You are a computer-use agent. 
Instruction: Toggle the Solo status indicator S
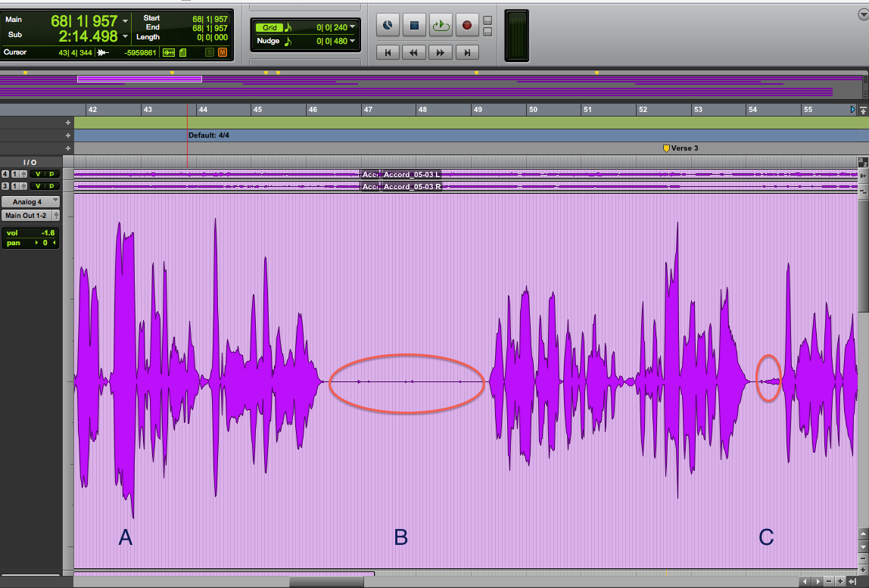click(210, 53)
